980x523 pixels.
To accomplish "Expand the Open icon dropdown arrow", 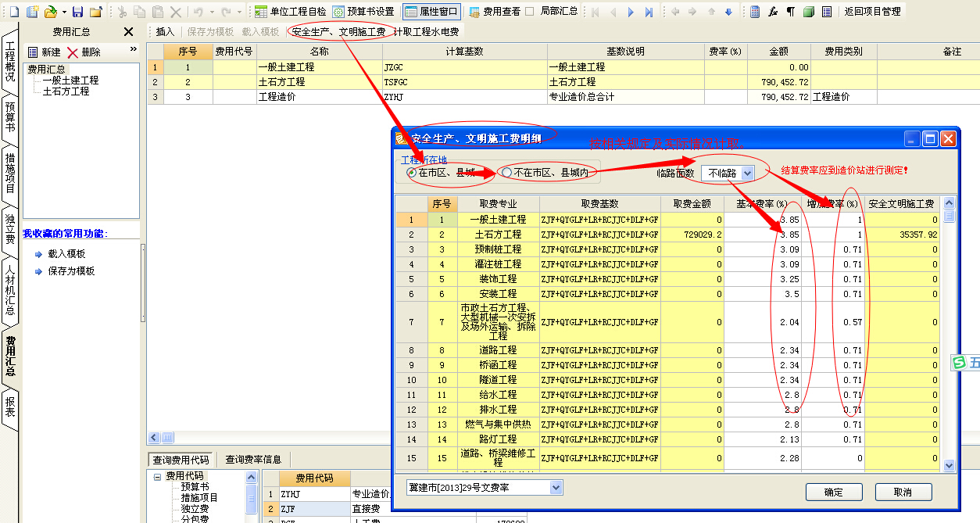I will point(64,12).
